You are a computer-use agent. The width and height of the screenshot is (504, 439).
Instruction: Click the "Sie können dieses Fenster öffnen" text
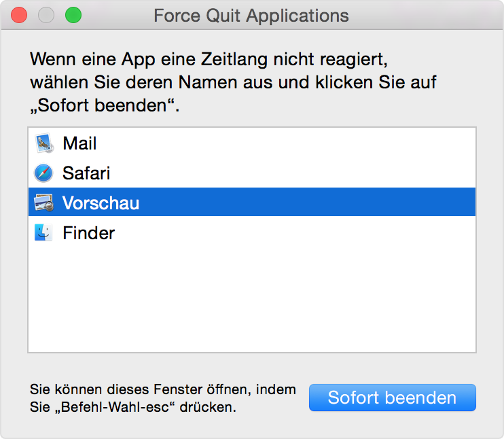coord(162,390)
